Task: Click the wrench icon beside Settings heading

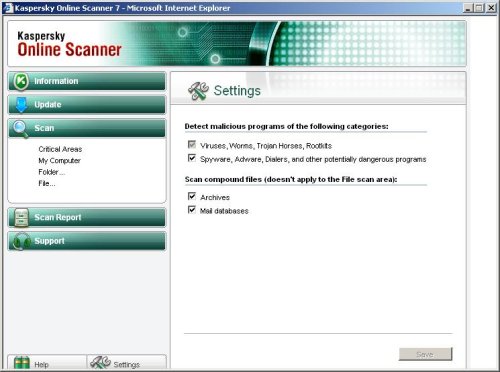Action: [198, 91]
